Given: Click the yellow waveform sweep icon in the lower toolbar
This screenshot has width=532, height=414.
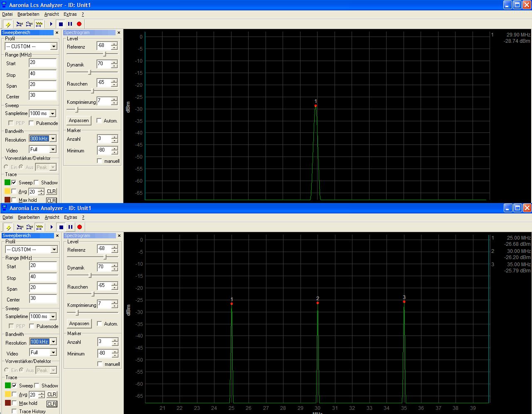Looking at the screenshot, I should tap(39, 227).
